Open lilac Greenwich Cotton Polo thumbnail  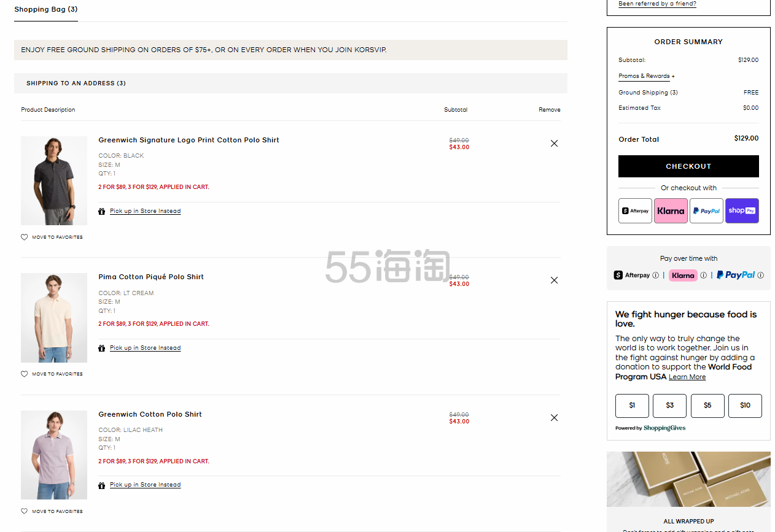tap(54, 455)
